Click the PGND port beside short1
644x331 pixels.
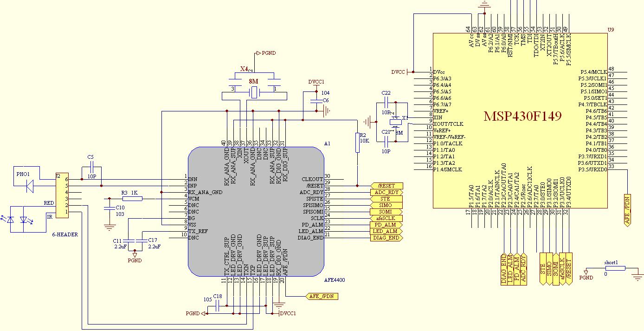586,274
